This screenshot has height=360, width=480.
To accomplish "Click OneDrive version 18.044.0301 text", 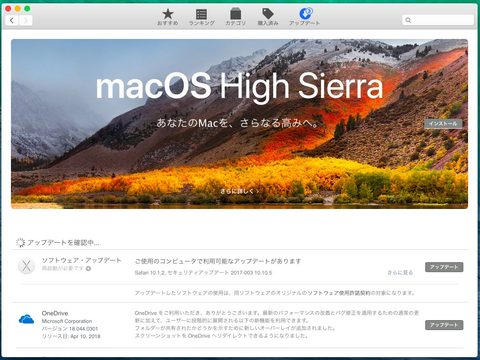I will pyautogui.click(x=70, y=329).
